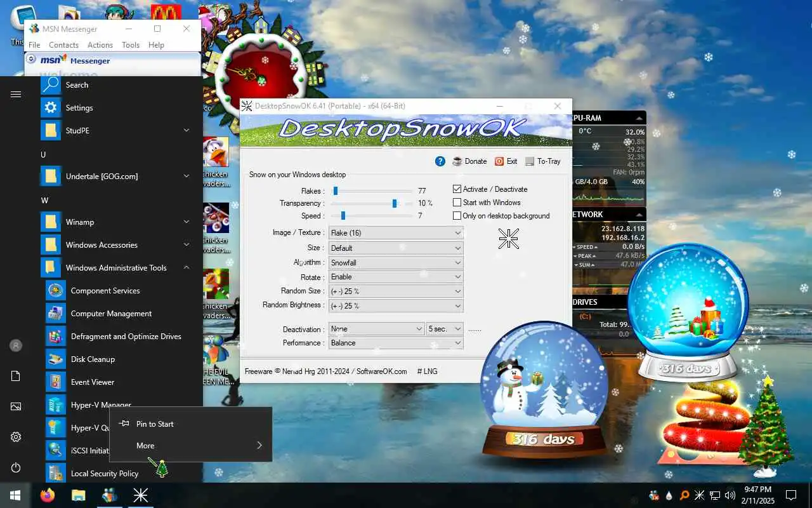Click the user account icon in Start sidebar
Viewport: 812px width, 508px height.
click(x=16, y=345)
